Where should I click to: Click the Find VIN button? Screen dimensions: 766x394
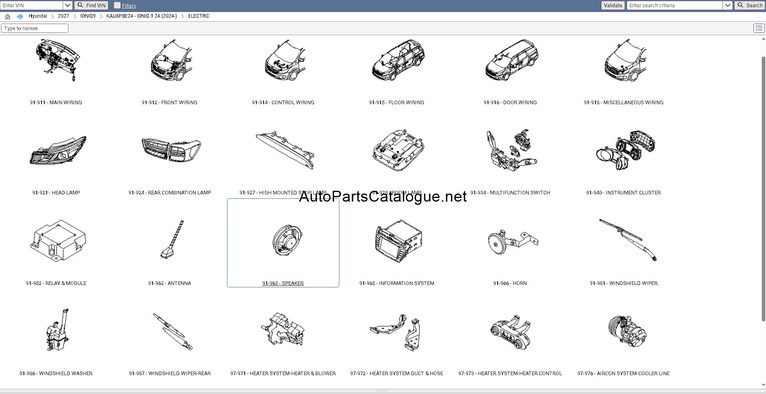click(91, 5)
